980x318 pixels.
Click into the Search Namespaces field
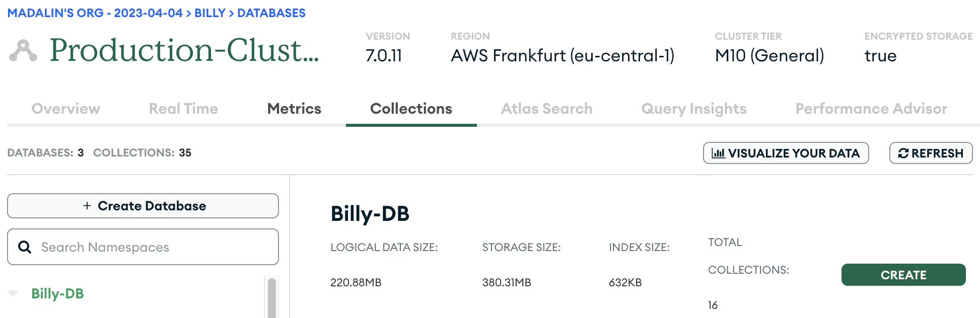[x=151, y=247]
